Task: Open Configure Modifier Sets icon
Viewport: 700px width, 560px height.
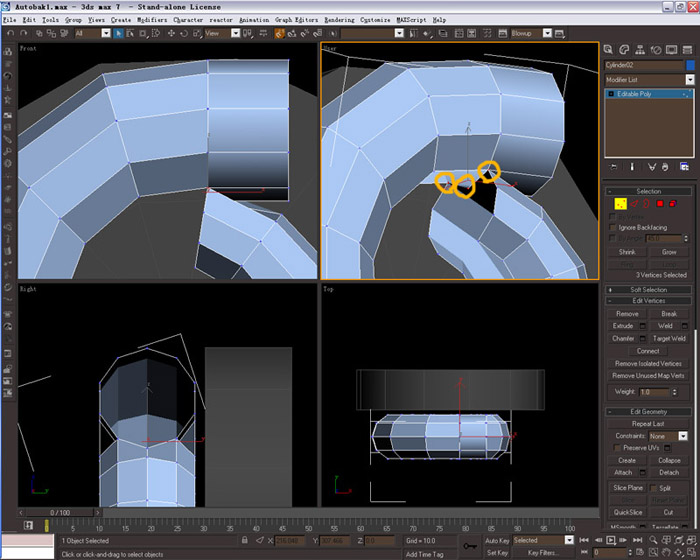Action: pos(684,167)
